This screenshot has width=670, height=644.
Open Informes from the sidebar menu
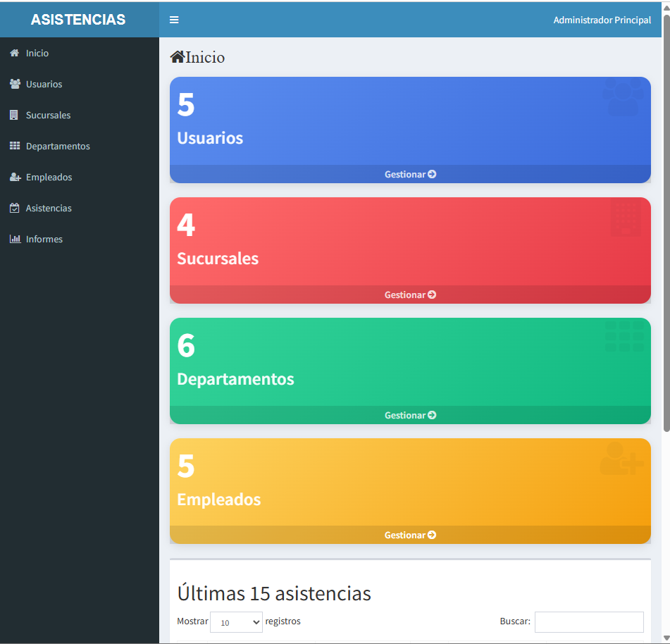44,239
